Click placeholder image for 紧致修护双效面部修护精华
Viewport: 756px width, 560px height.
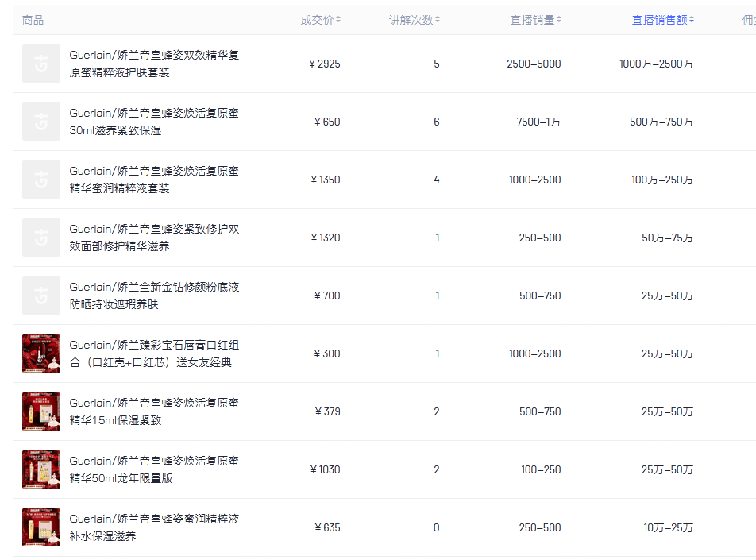41,238
